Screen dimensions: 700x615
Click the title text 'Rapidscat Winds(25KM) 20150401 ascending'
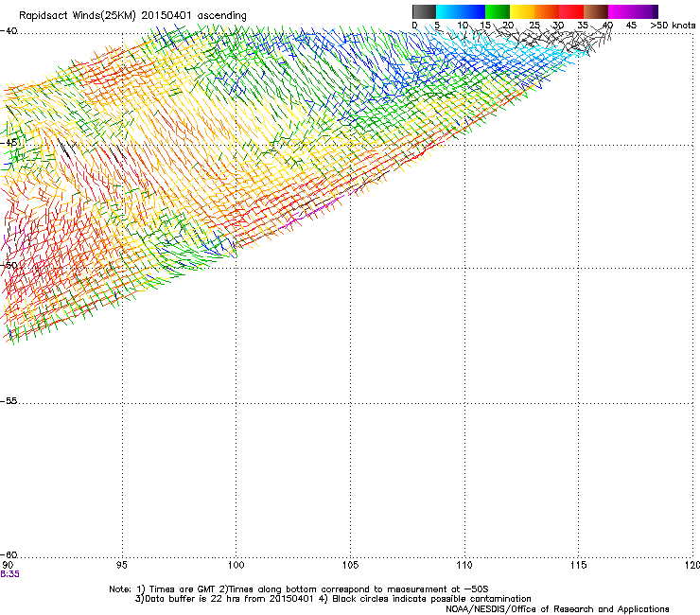click(x=132, y=16)
